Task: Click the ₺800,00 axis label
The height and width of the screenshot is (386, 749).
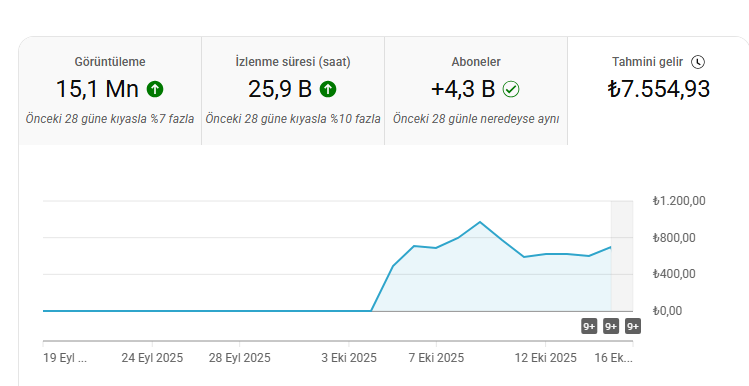Action: (x=674, y=237)
